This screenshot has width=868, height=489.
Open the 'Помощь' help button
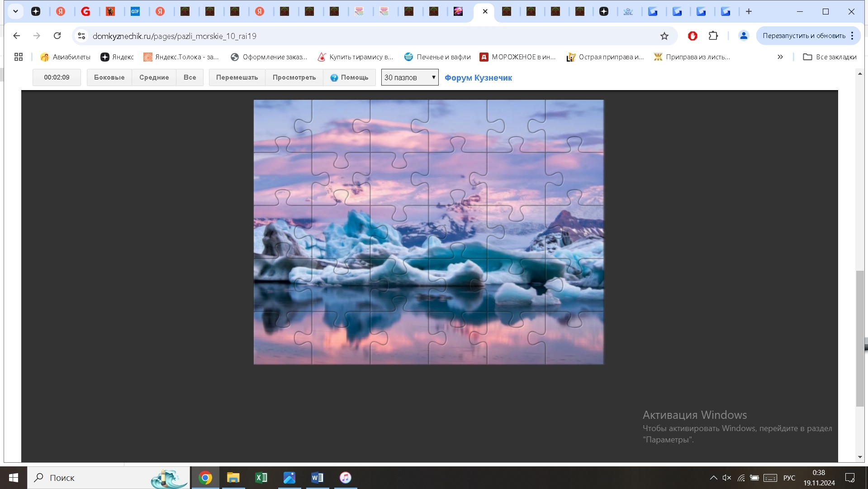pos(349,77)
